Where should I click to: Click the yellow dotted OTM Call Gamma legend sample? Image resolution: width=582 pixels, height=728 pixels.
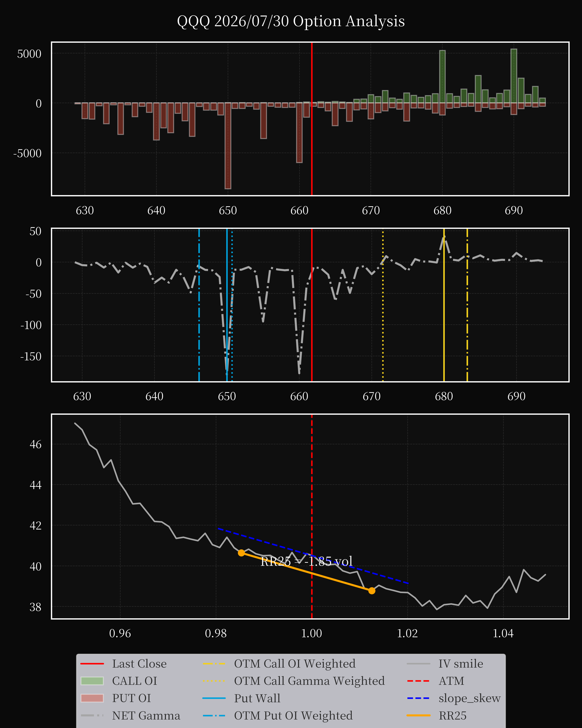click(x=214, y=681)
